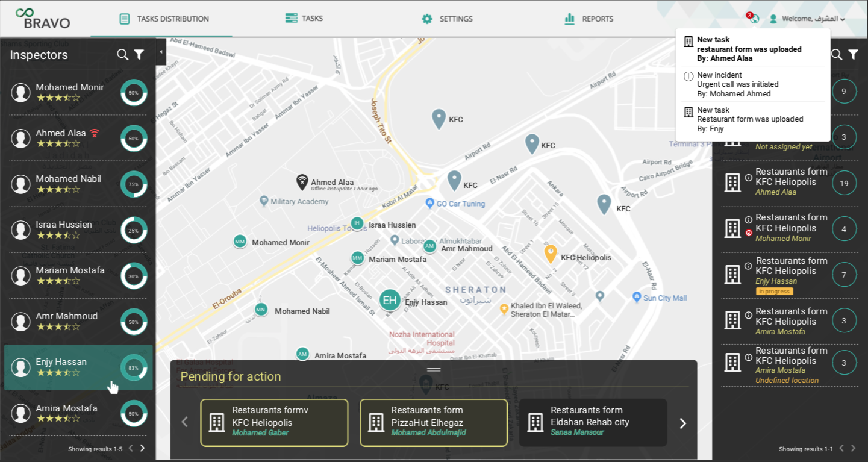
Task: Click the notifications globe icon
Action: click(754, 19)
